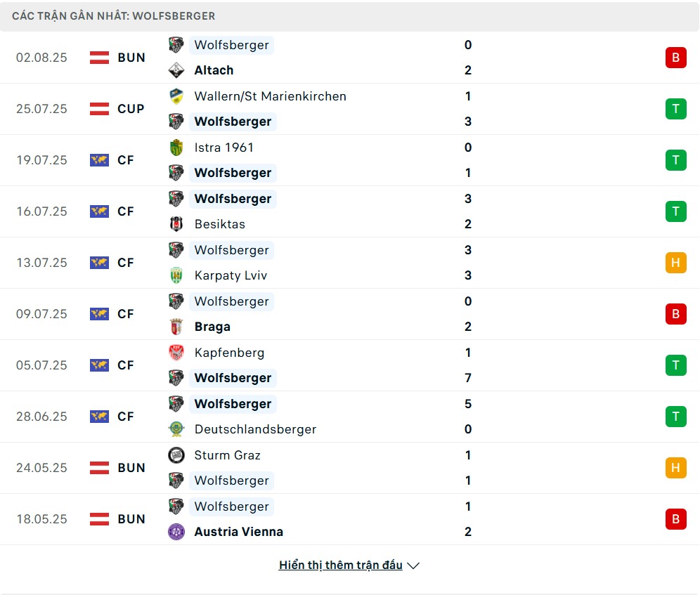Click the Deutschlandsberger team logo
The image size is (700, 595).
coord(176,429)
